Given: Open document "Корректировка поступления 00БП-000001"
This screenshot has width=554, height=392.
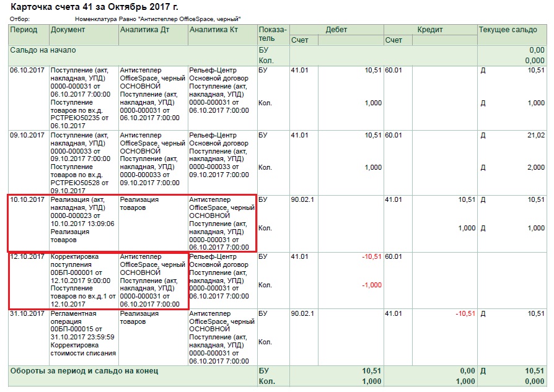Looking at the screenshot, I should tap(83, 281).
